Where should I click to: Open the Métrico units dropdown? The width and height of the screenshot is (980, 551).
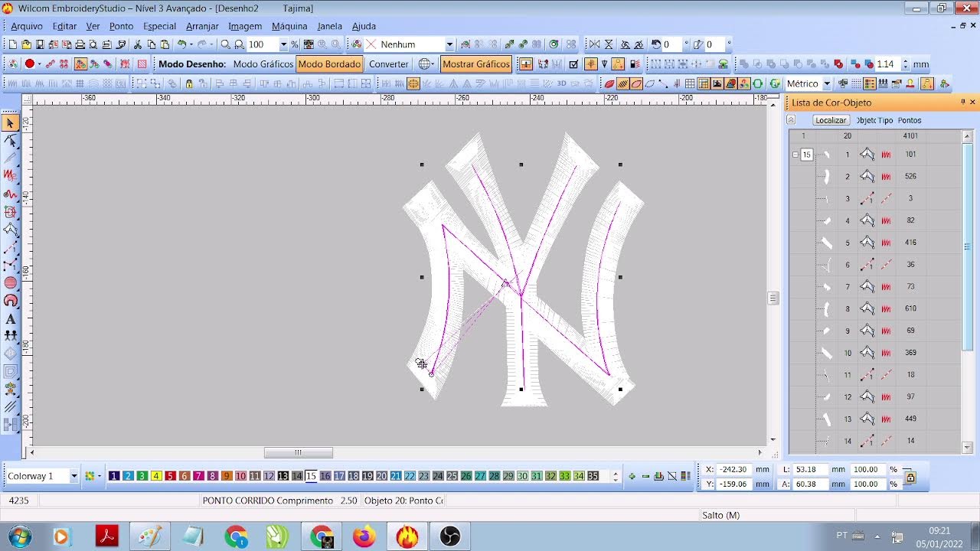point(827,83)
